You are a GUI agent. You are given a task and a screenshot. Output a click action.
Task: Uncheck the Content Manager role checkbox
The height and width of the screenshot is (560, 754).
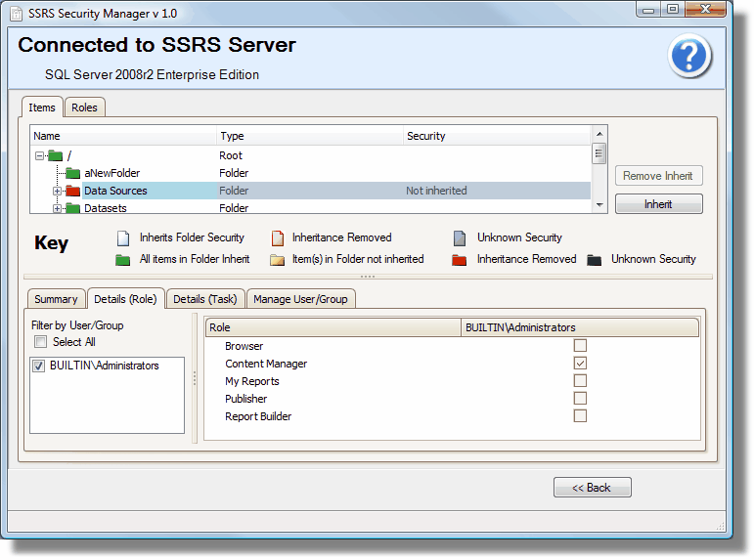580,364
